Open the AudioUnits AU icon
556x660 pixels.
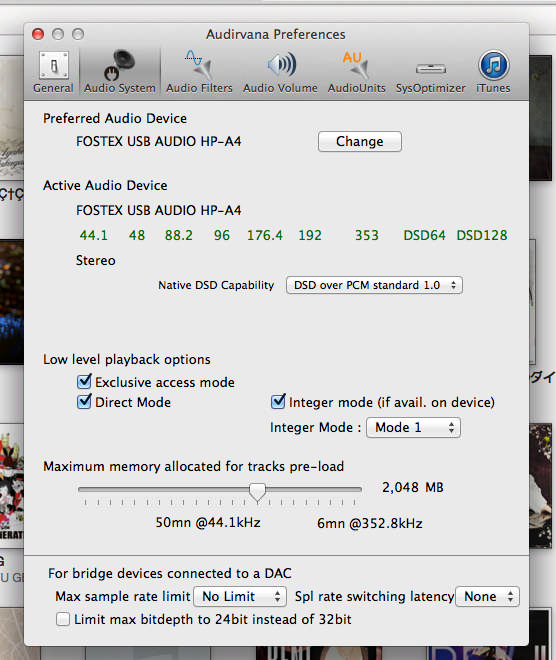pos(356,64)
